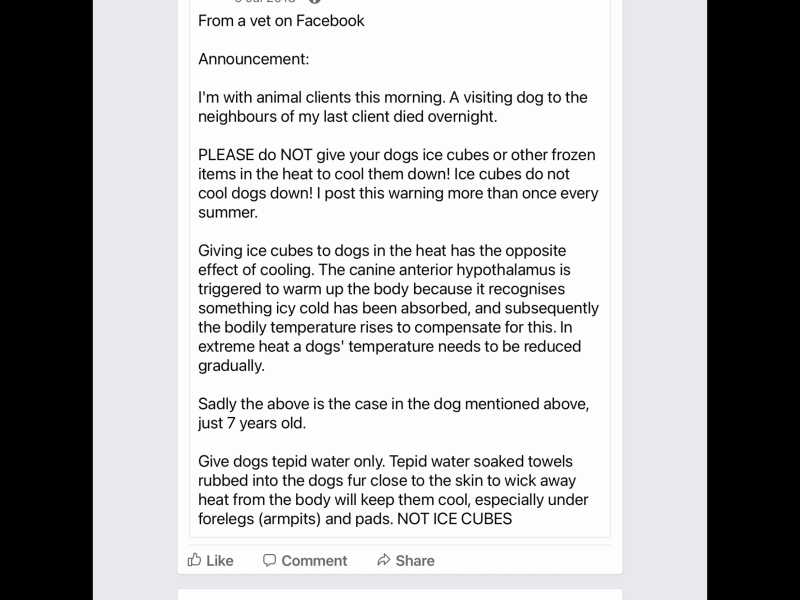Open the Share options for this post
Screen dimensions: 800x600
[405, 560]
